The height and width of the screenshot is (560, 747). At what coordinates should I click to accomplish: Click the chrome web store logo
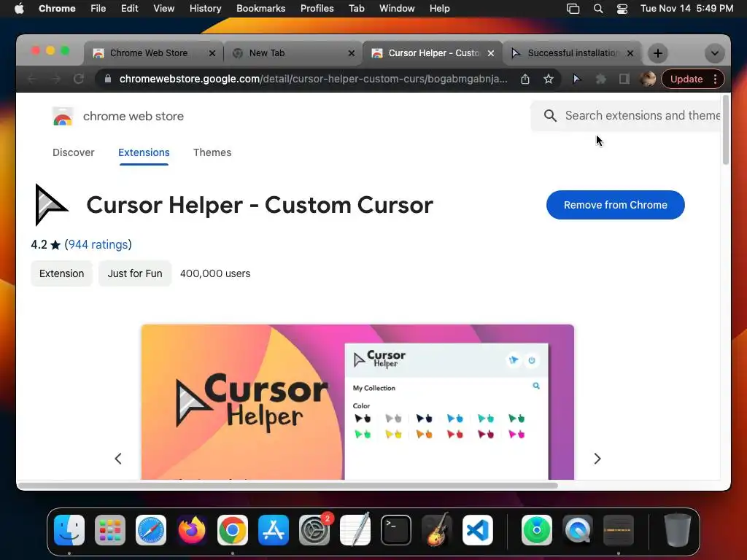pos(63,116)
